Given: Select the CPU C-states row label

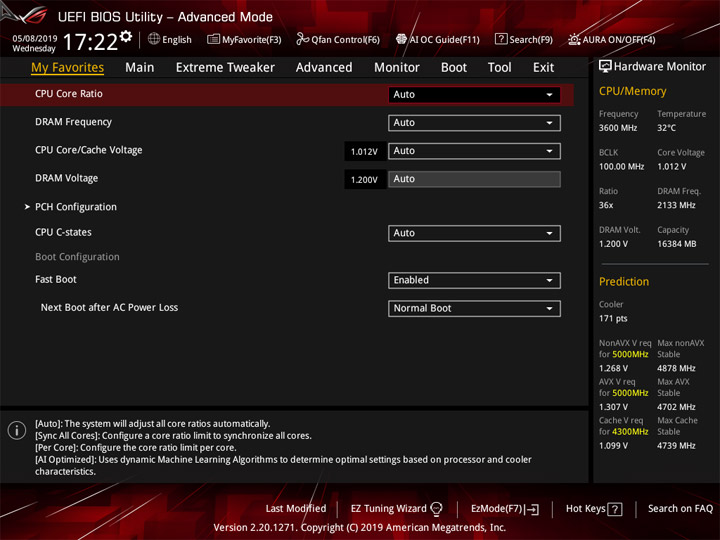Looking at the screenshot, I should (x=63, y=232).
